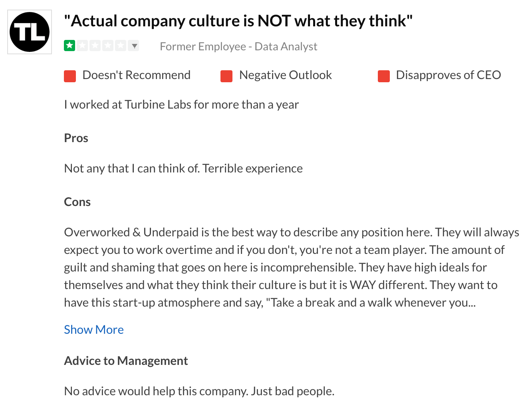The height and width of the screenshot is (412, 532).
Task: Click the red square beside Negative Outlook
Action: tap(226, 76)
